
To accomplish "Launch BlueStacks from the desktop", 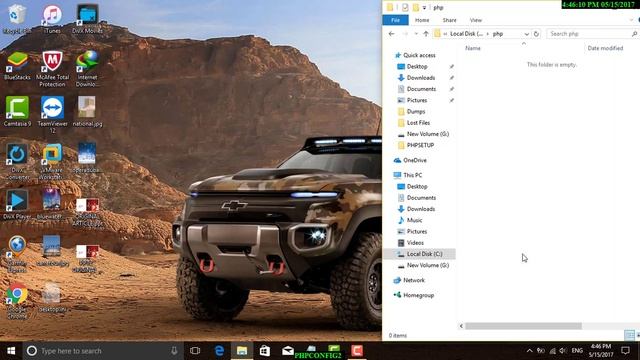I will 17,65.
